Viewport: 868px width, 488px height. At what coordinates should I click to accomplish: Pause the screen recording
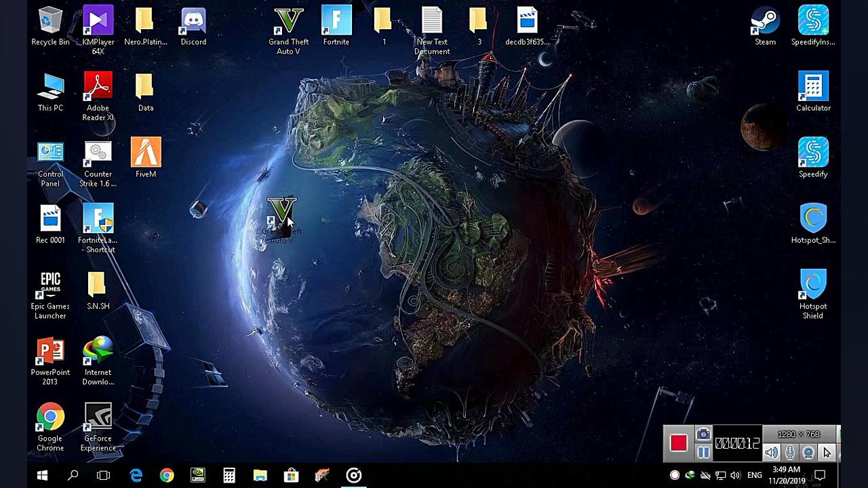tap(703, 452)
